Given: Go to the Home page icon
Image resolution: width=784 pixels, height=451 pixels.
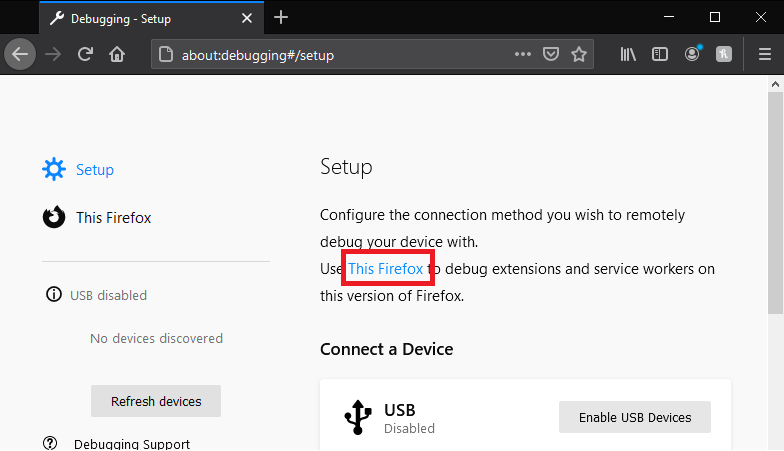Looking at the screenshot, I should (118, 54).
